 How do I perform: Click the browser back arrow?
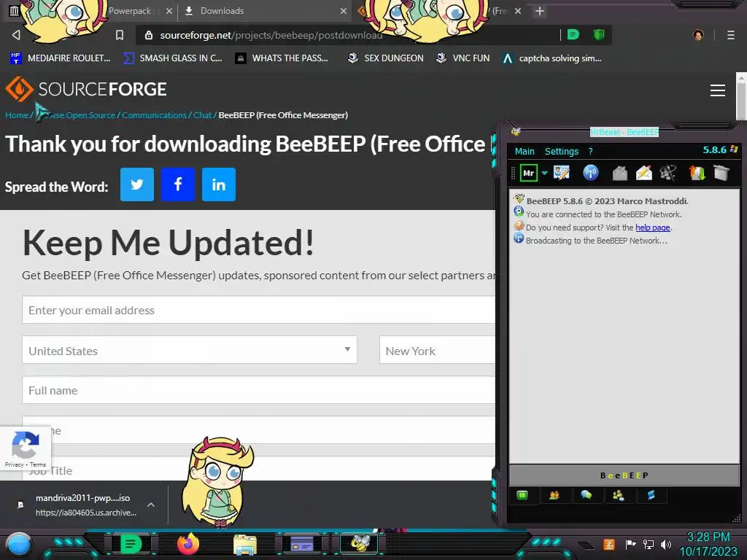[x=16, y=35]
